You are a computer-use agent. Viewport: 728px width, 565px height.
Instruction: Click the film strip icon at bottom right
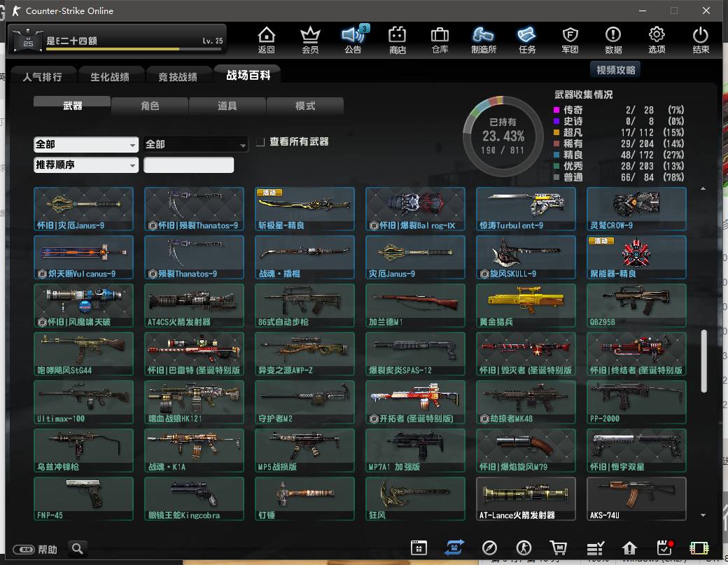(x=699, y=548)
